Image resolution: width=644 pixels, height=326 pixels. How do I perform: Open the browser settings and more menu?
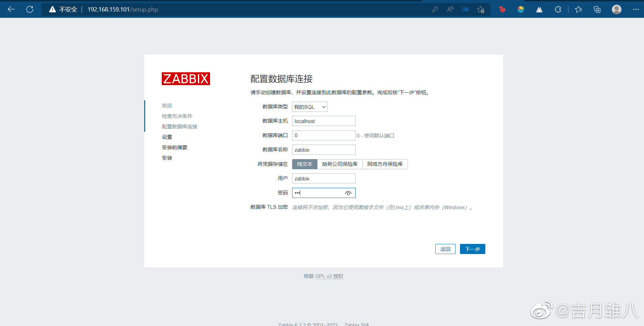click(x=636, y=9)
